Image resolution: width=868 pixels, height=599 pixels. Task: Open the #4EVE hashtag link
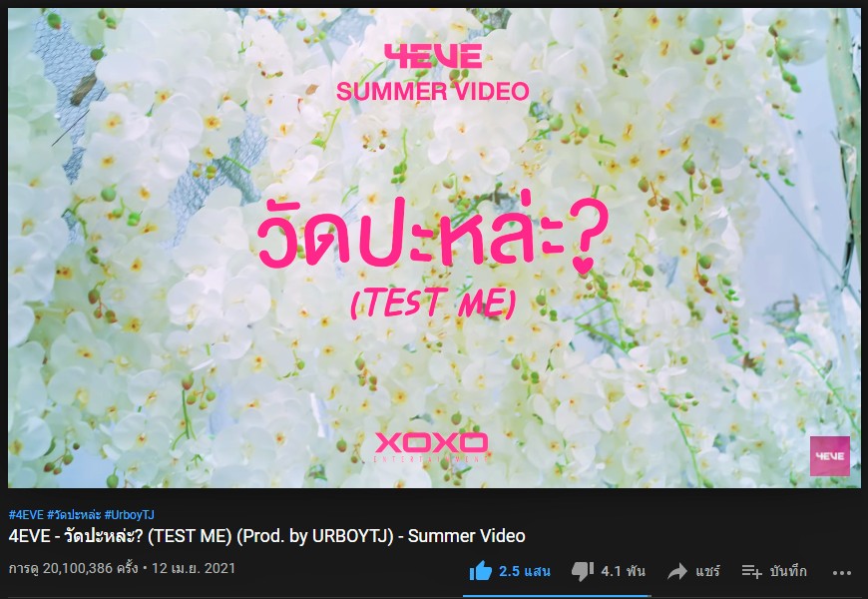click(26, 515)
